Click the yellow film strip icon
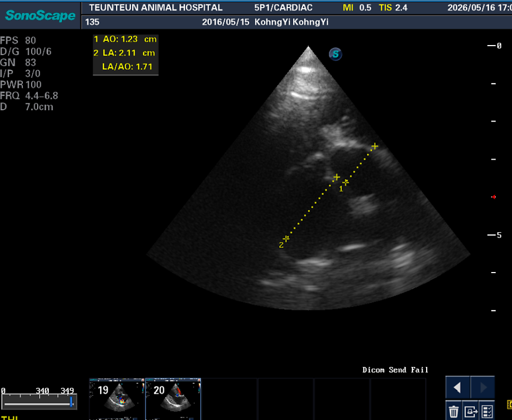Image resolution: width=512 pixels, height=420 pixels. [509, 404]
